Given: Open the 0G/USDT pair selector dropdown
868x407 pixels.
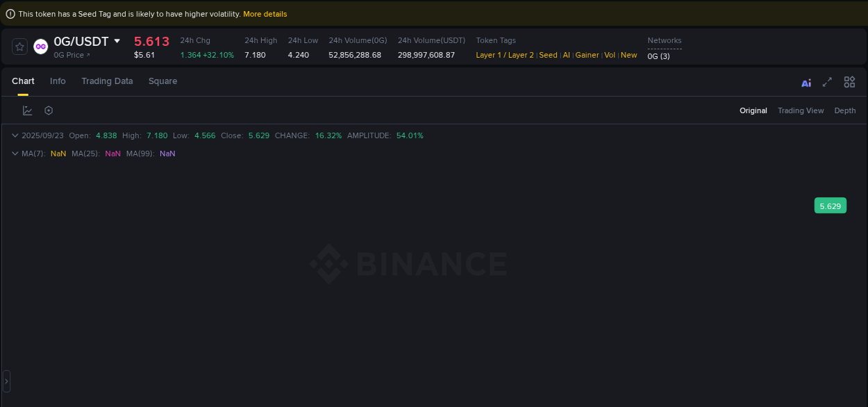Looking at the screenshot, I should pos(117,41).
